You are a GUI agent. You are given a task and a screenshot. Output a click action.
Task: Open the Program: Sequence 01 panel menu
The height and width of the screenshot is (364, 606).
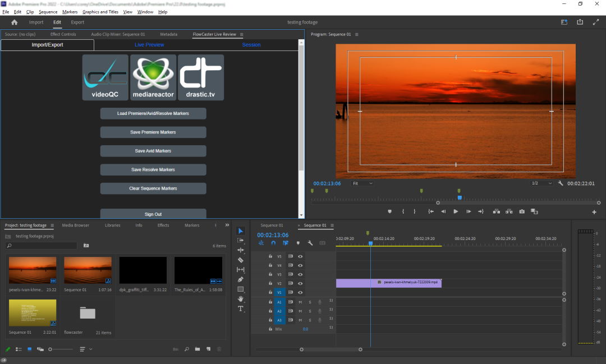tap(357, 34)
